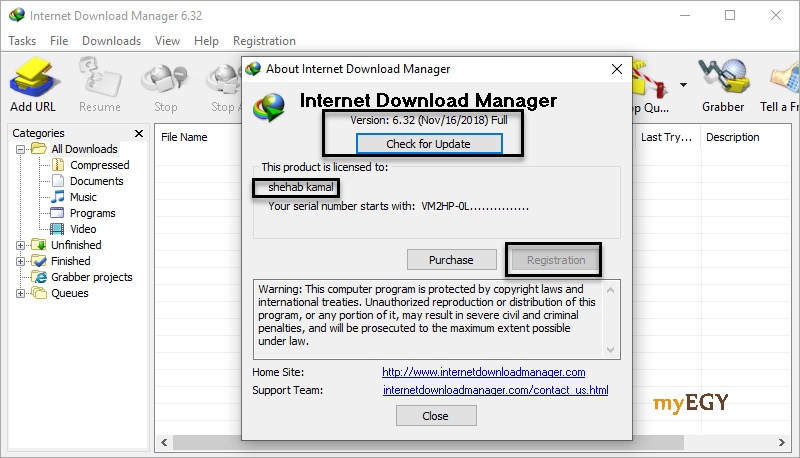Select the Music category label
Viewport: 800px width, 458px height.
click(x=83, y=197)
